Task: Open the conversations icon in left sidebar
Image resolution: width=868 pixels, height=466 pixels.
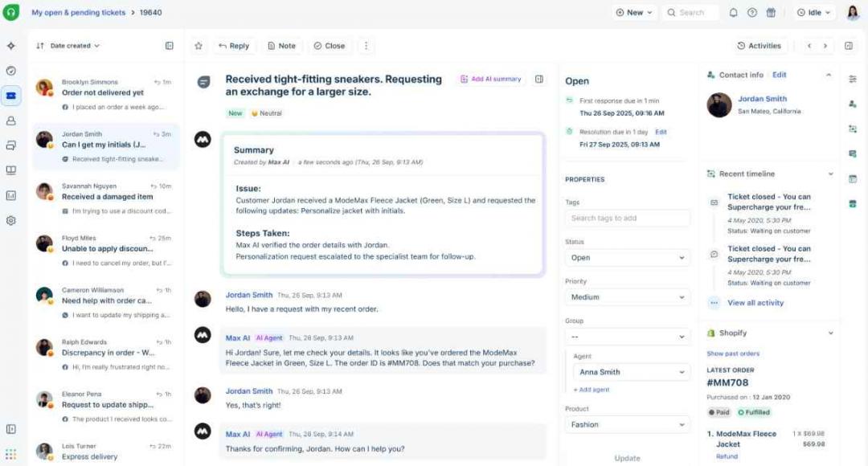Action: pyautogui.click(x=11, y=145)
